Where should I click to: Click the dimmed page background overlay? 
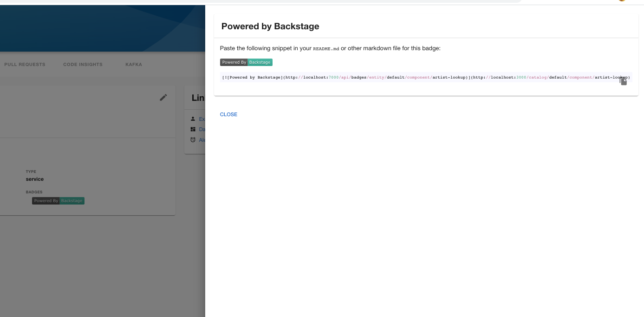click(x=93, y=270)
